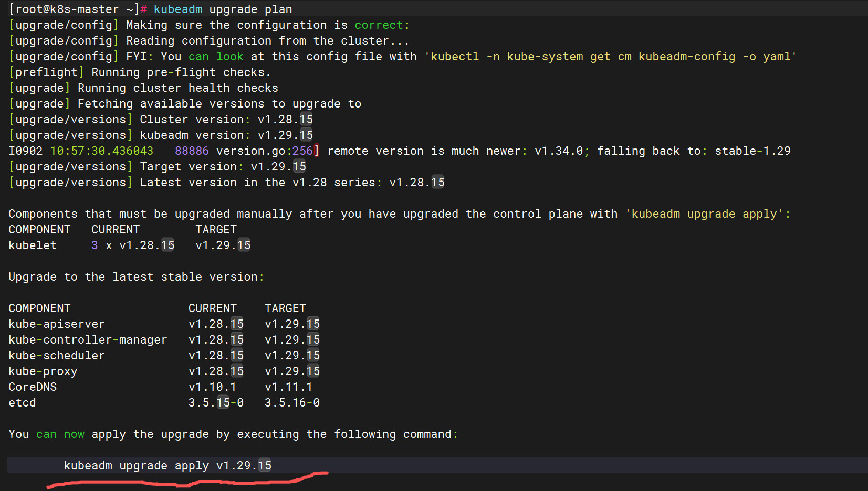Click the timestamp '10:57:30.436043'

102,151
